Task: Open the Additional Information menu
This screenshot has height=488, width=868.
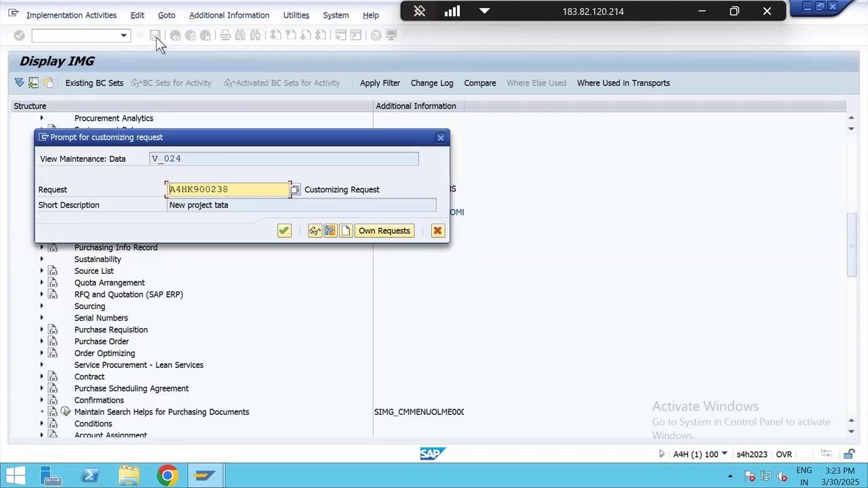Action: [x=229, y=15]
